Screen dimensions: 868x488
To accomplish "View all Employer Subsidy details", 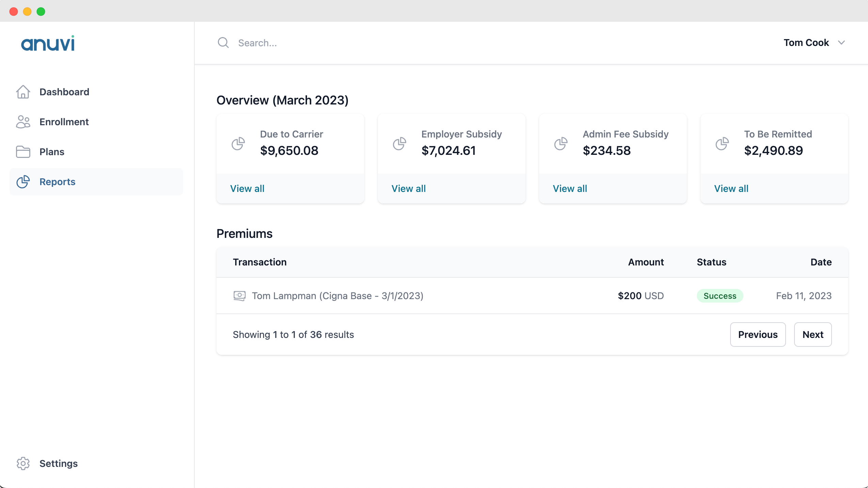I will 408,189.
